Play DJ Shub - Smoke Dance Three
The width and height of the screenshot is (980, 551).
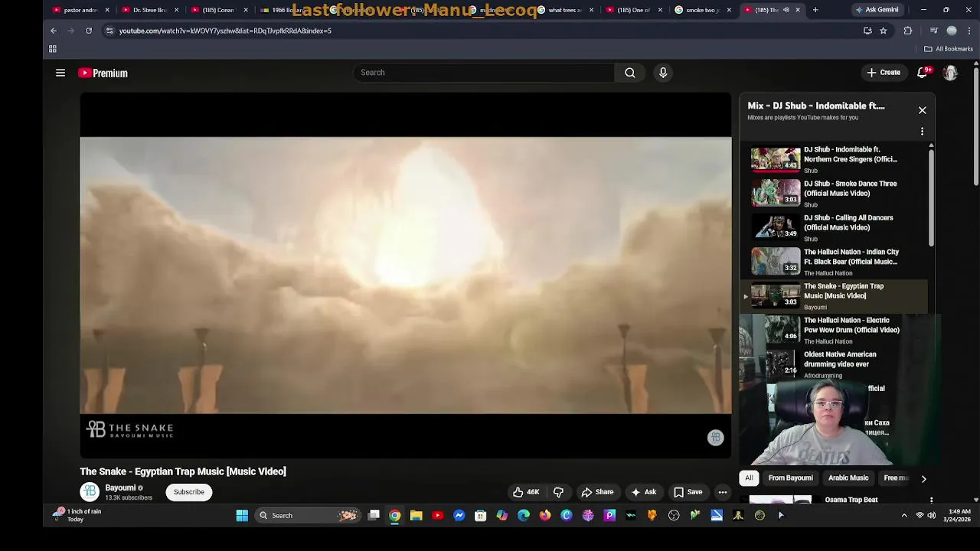pyautogui.click(x=835, y=194)
